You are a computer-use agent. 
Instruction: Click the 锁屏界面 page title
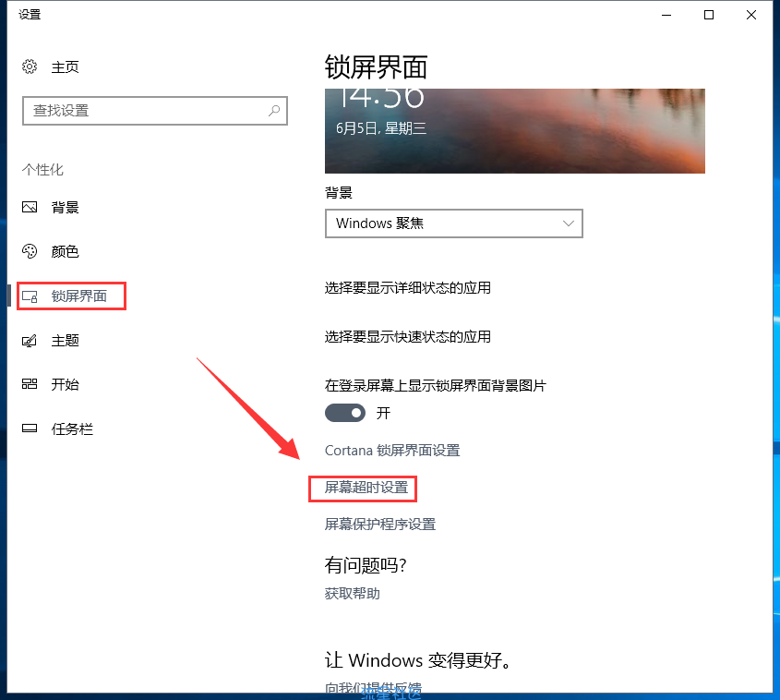click(x=376, y=67)
